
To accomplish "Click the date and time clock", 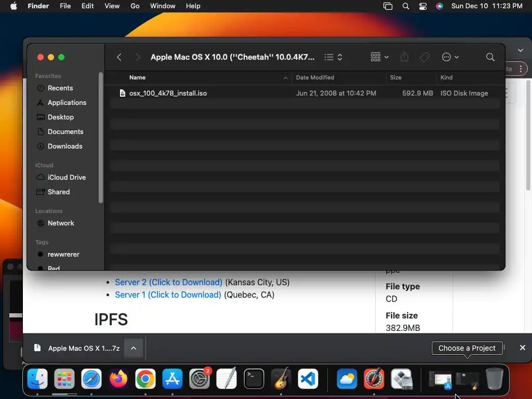I will pyautogui.click(x=487, y=6).
